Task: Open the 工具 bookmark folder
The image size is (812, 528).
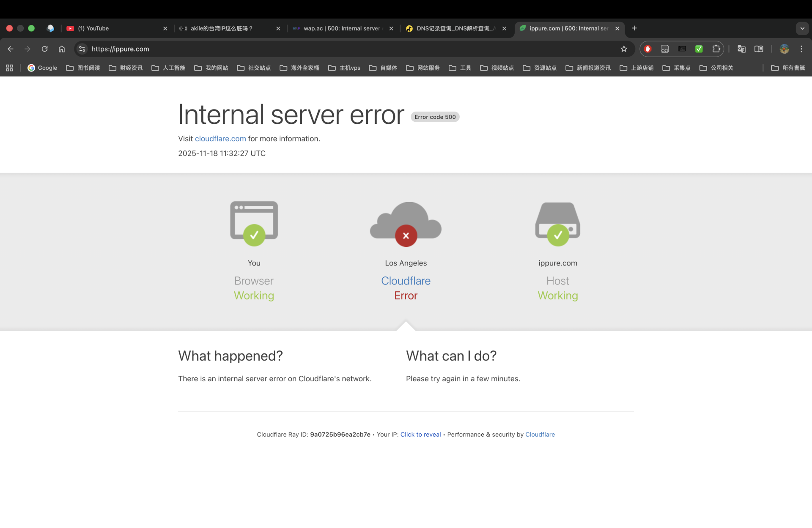Action: point(460,68)
